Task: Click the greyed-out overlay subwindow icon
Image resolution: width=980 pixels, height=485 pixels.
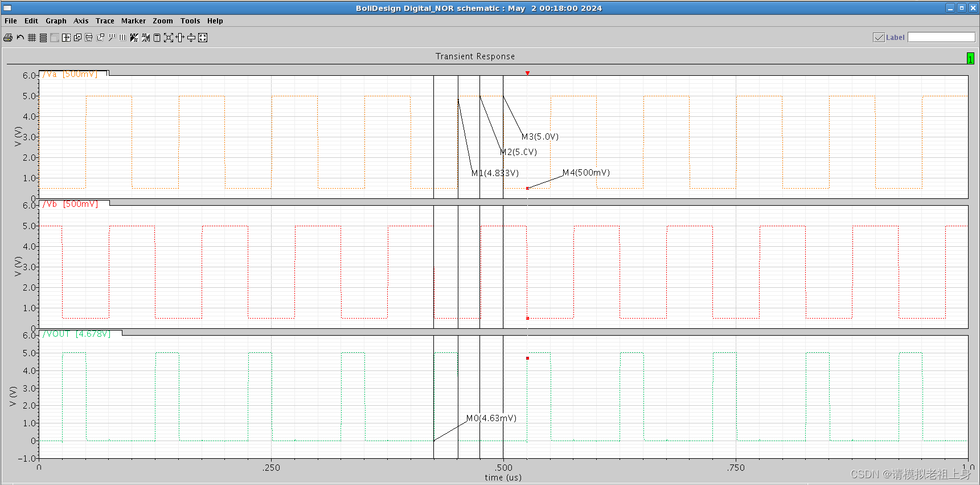Action: 55,38
